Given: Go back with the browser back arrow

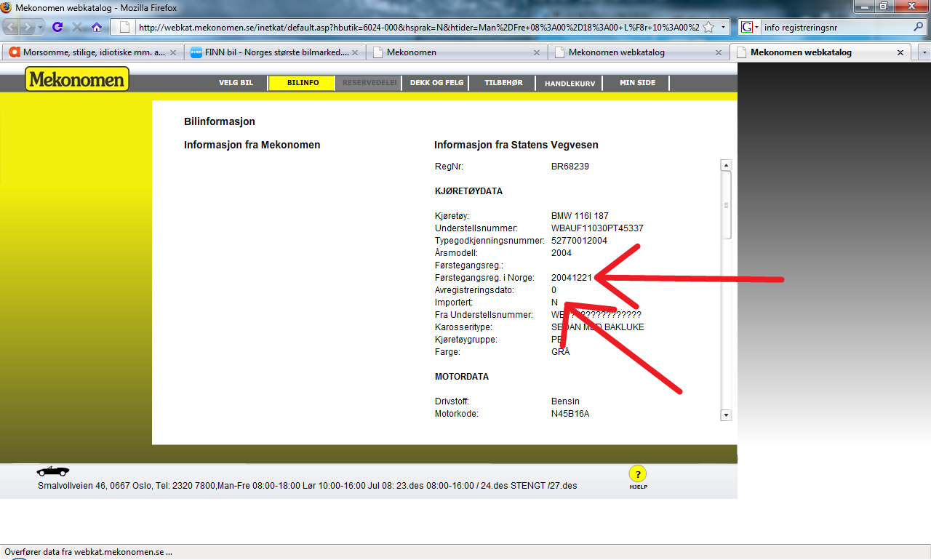Looking at the screenshot, I should click(x=12, y=27).
